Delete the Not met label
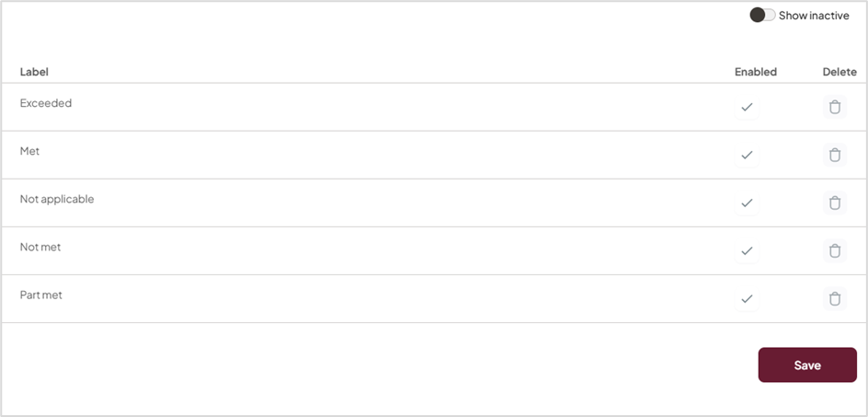 [835, 250]
